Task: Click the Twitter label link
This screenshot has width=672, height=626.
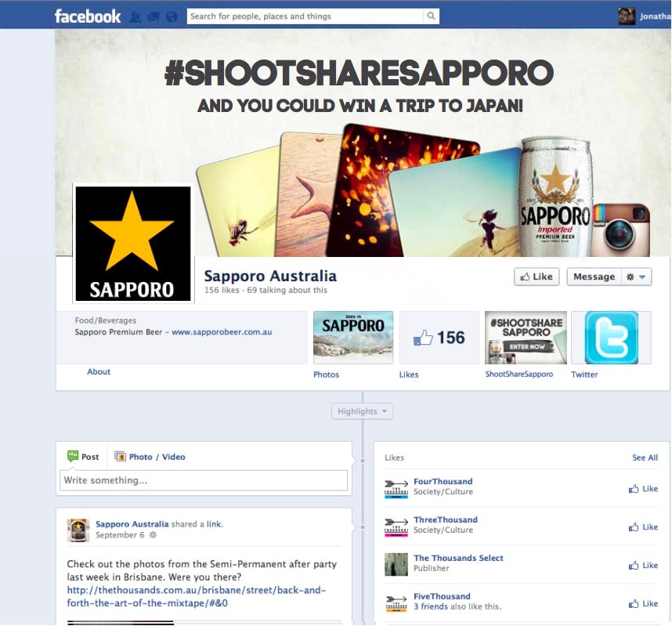Action: click(584, 375)
